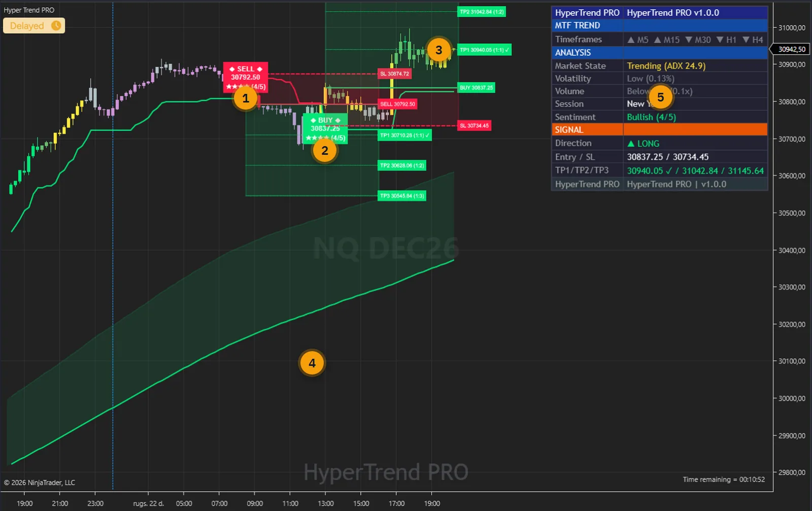Click the TP2 30628.06 target label
Image resolution: width=812 pixels, height=511 pixels.
point(402,165)
